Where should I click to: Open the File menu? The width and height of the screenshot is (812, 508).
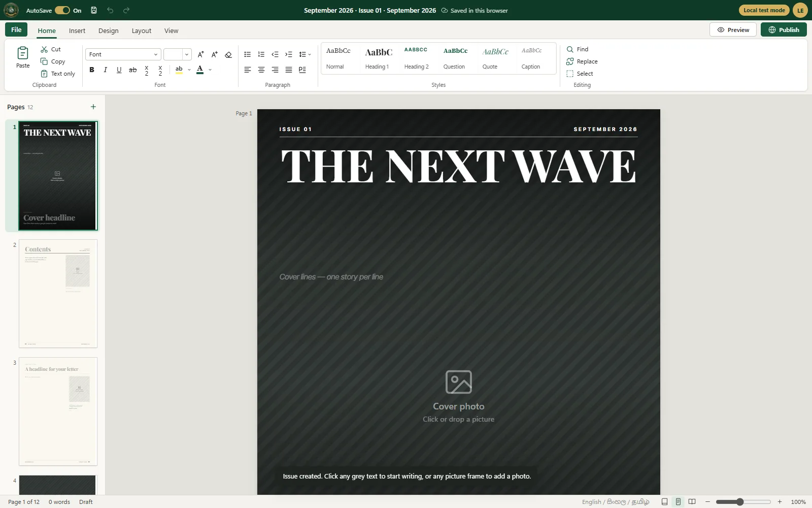point(16,29)
